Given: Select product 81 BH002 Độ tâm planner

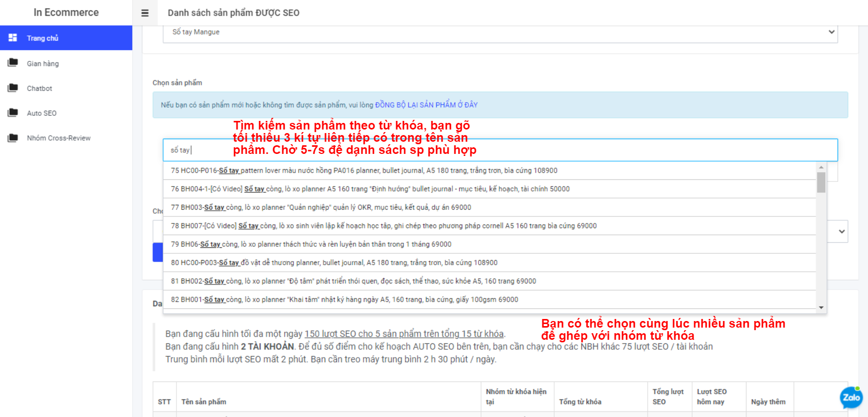Looking at the screenshot, I should (489, 281).
